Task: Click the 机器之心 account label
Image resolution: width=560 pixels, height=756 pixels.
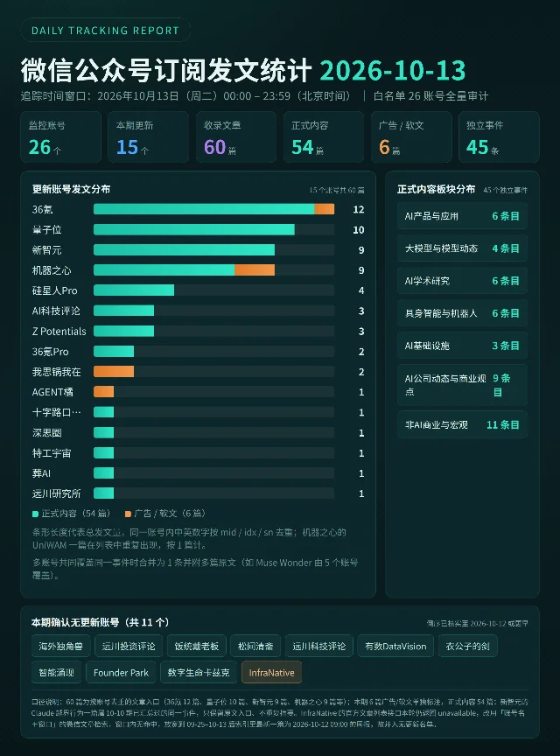Action: click(x=52, y=270)
